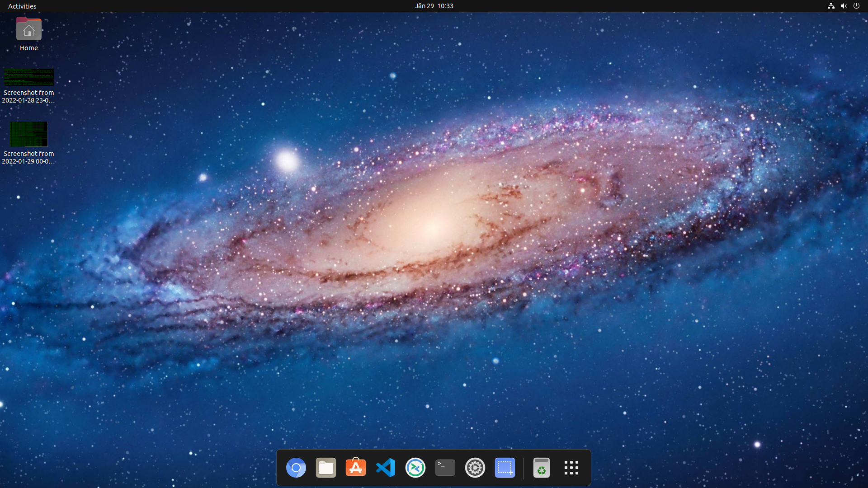868x488 pixels.
Task: Open Chromium browser from the dock
Action: click(x=296, y=468)
